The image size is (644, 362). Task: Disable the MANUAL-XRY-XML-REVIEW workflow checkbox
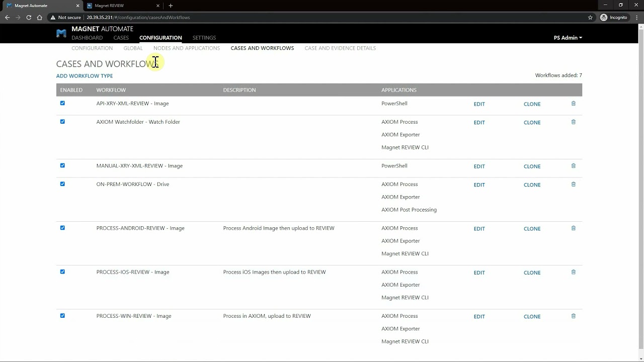click(62, 165)
